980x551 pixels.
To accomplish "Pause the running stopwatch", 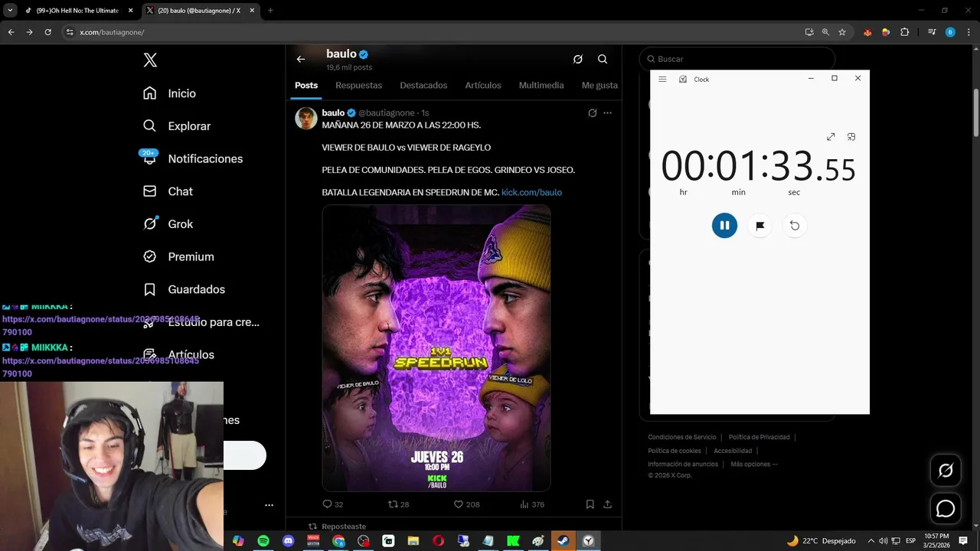I will point(724,225).
